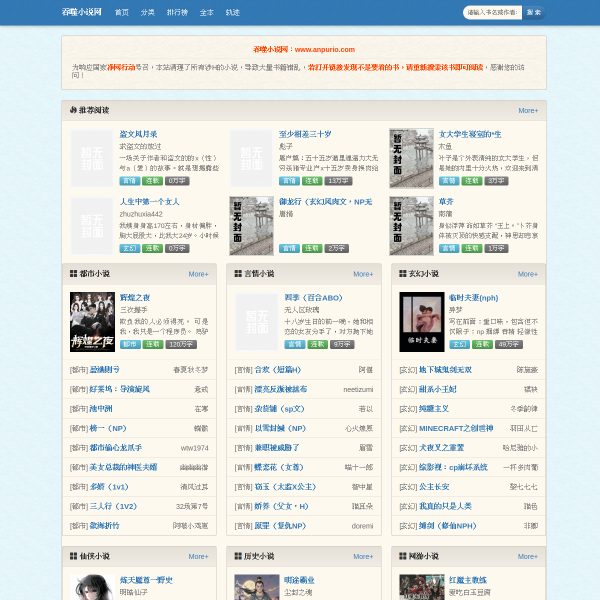
Task: Click the author name wtw1974
Action: click(194, 448)
